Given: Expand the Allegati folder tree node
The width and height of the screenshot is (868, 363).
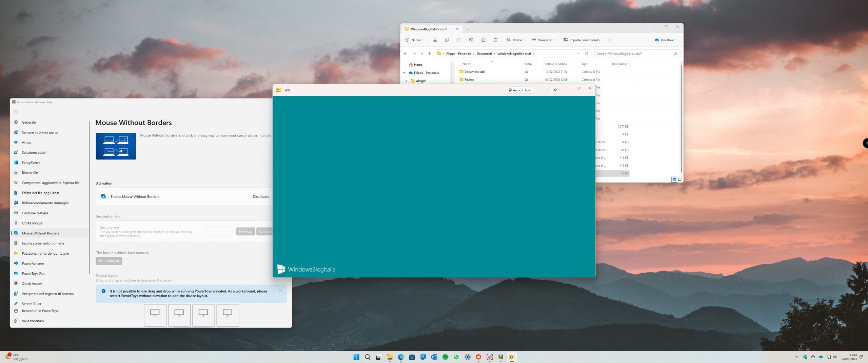Looking at the screenshot, I should (406, 81).
